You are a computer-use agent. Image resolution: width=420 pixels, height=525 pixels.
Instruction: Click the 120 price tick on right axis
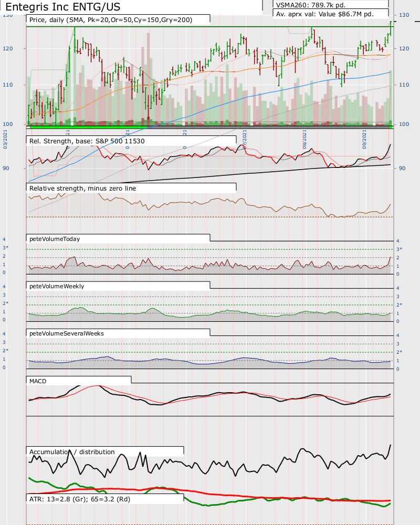pyautogui.click(x=404, y=48)
